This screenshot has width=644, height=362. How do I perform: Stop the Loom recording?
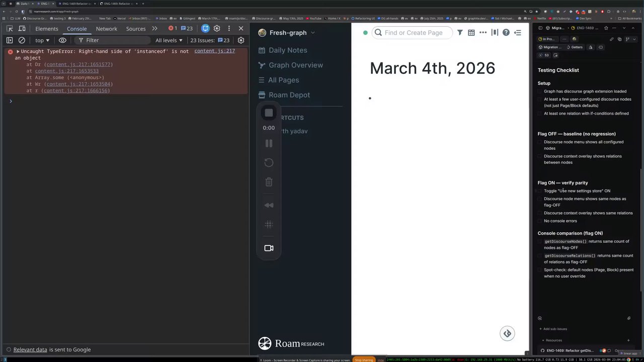click(269, 113)
